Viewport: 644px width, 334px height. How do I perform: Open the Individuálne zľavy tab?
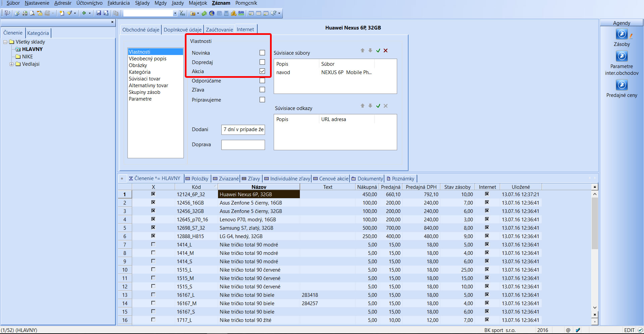287,178
